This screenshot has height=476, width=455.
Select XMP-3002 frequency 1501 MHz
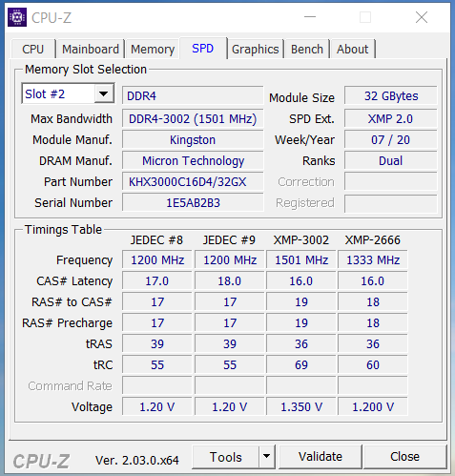[301, 259]
